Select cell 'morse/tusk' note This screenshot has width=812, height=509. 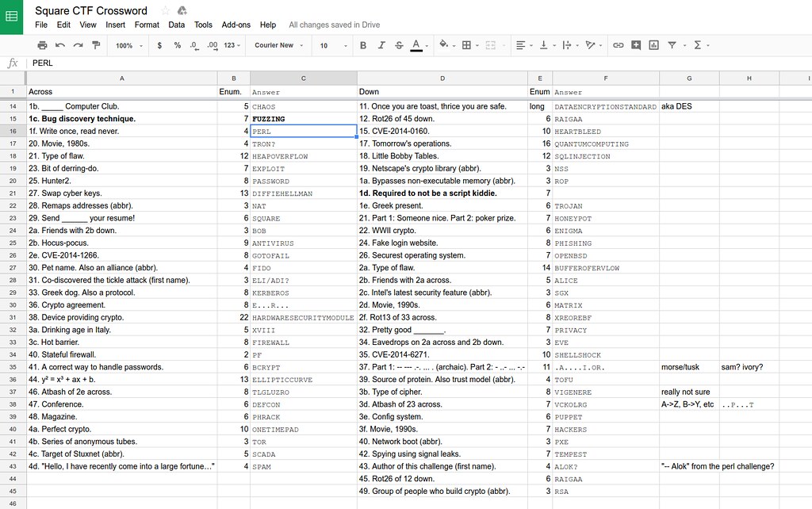(689, 367)
